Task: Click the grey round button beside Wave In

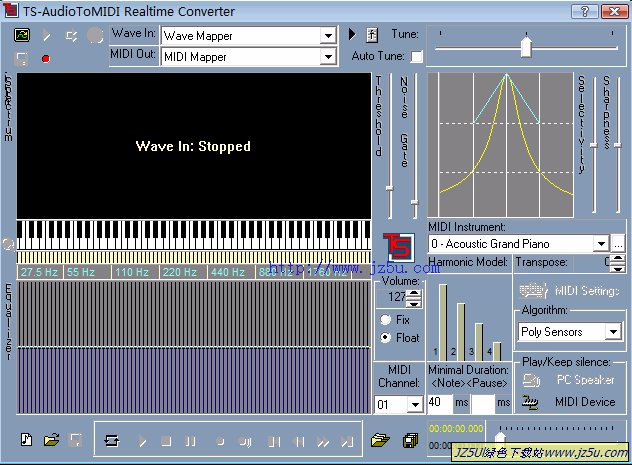Action: (95, 35)
